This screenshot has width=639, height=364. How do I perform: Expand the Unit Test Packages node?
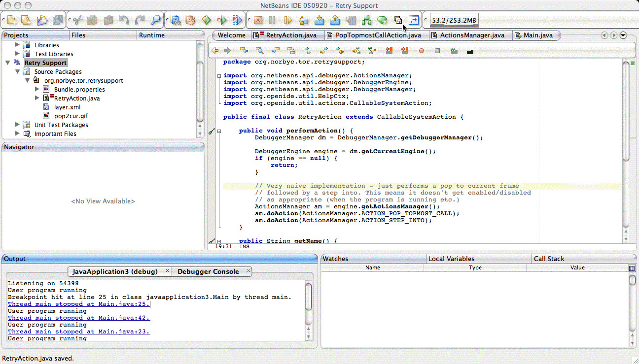(18, 125)
